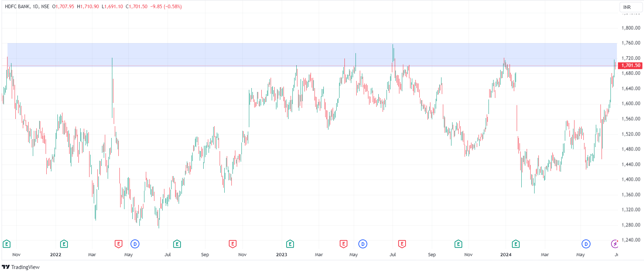Open the green earnings marker after the 2022 label

[64, 244]
